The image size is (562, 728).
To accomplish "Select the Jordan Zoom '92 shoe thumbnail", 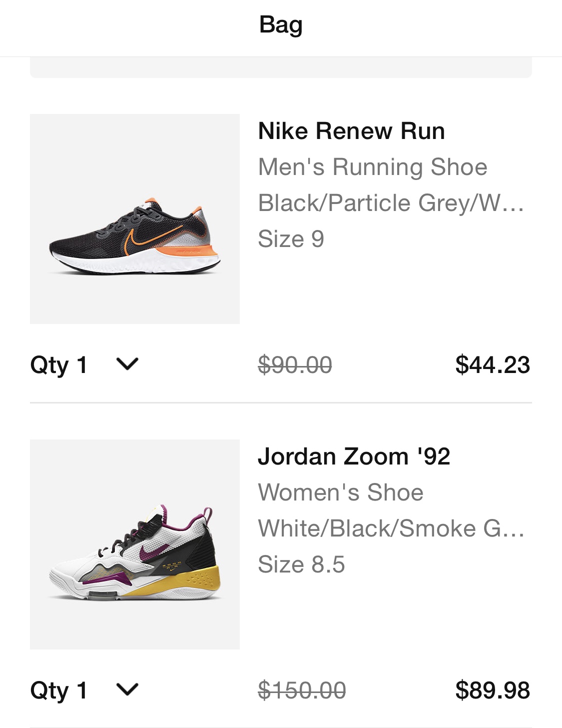I will pos(134,543).
